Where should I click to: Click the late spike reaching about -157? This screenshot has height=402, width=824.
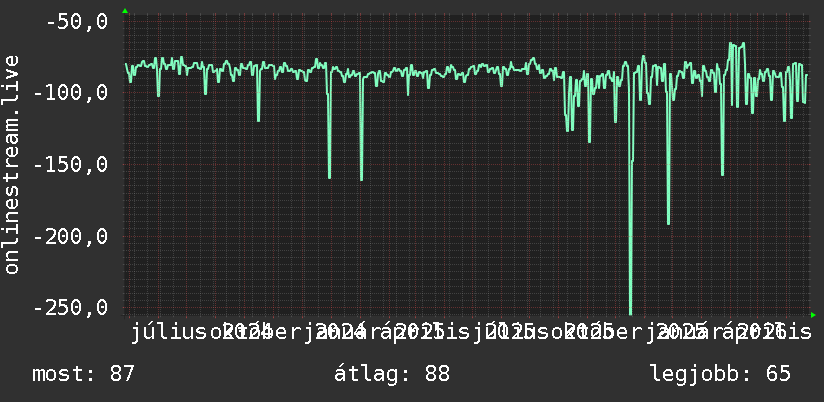[x=723, y=172]
